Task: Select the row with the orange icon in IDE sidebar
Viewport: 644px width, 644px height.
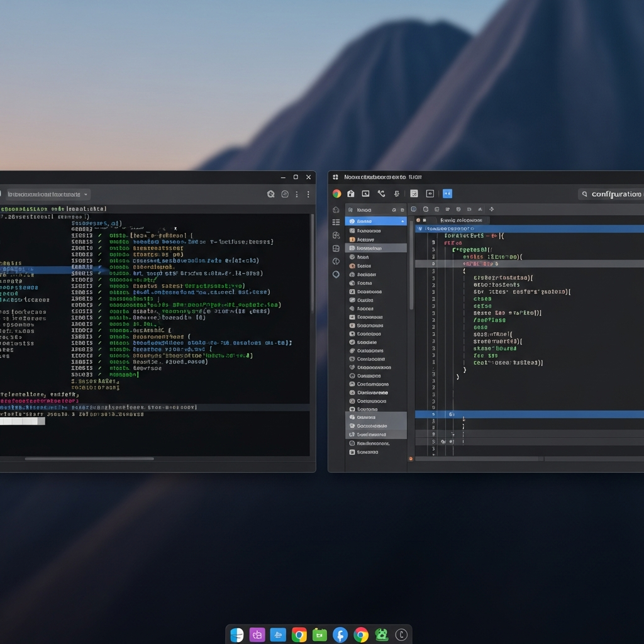Action: (x=376, y=240)
